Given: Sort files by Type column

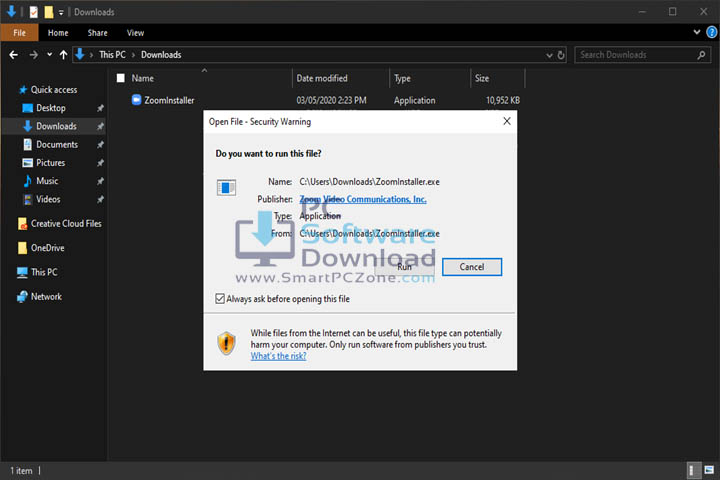Looking at the screenshot, I should (x=402, y=79).
